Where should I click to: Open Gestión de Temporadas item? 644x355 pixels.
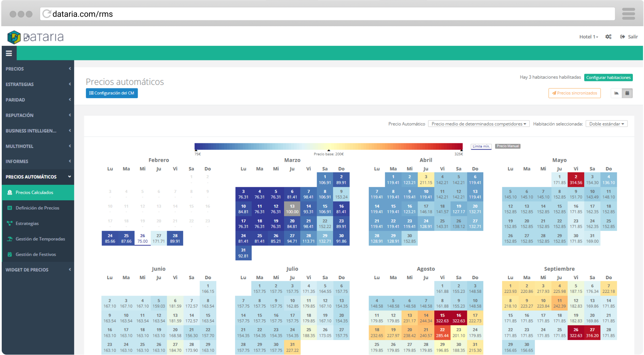click(38, 239)
